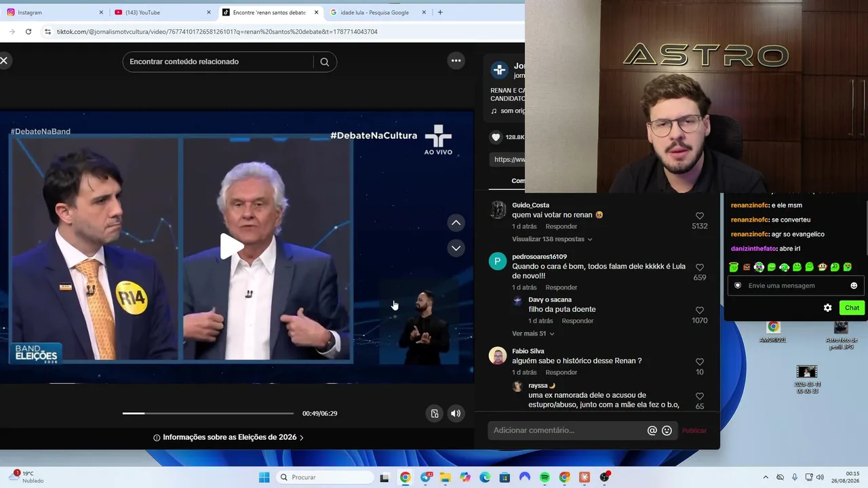The image size is (868, 488).
Task: Switch to the Instagram tab
Action: click(x=55, y=12)
